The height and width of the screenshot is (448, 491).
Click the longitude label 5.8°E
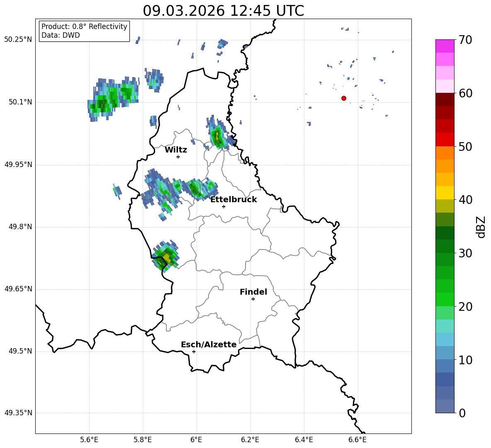(143, 440)
